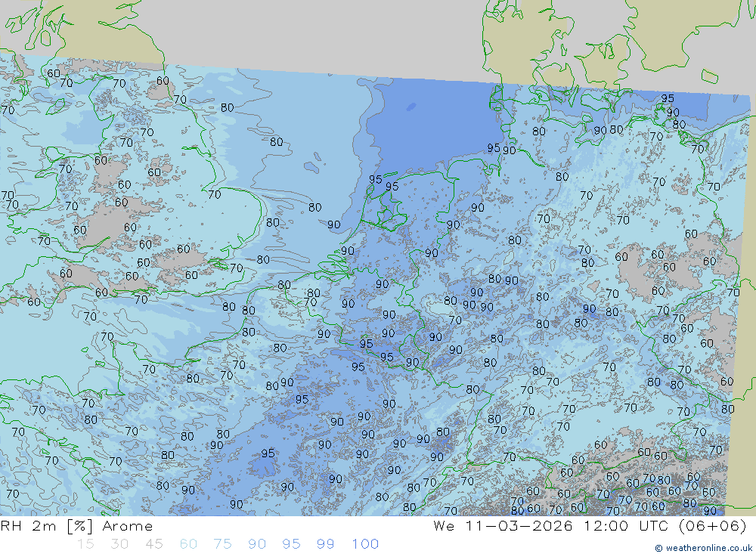
Task: Click the "(06+06)" forecast run label
Action: [713, 525]
